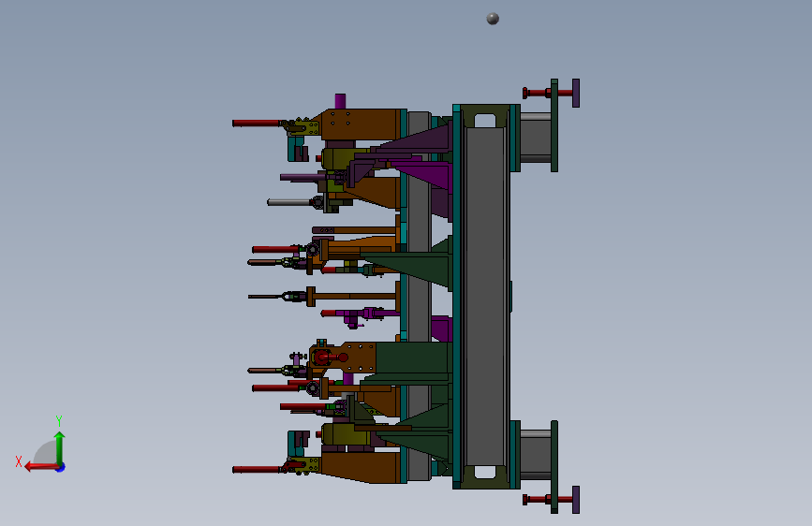The image size is (812, 526).
Task: Select the purple foot pad at the bottom right
Action: [x=576, y=500]
